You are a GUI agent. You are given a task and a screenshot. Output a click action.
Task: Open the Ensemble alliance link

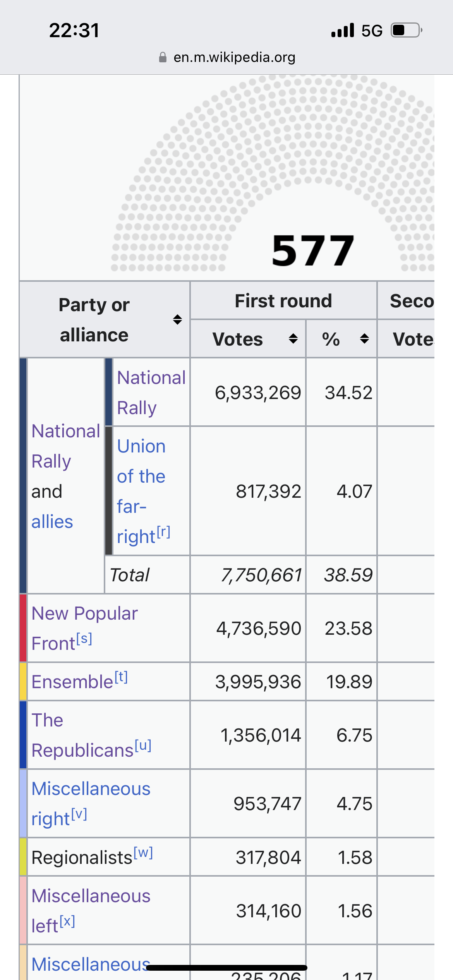[x=72, y=682]
